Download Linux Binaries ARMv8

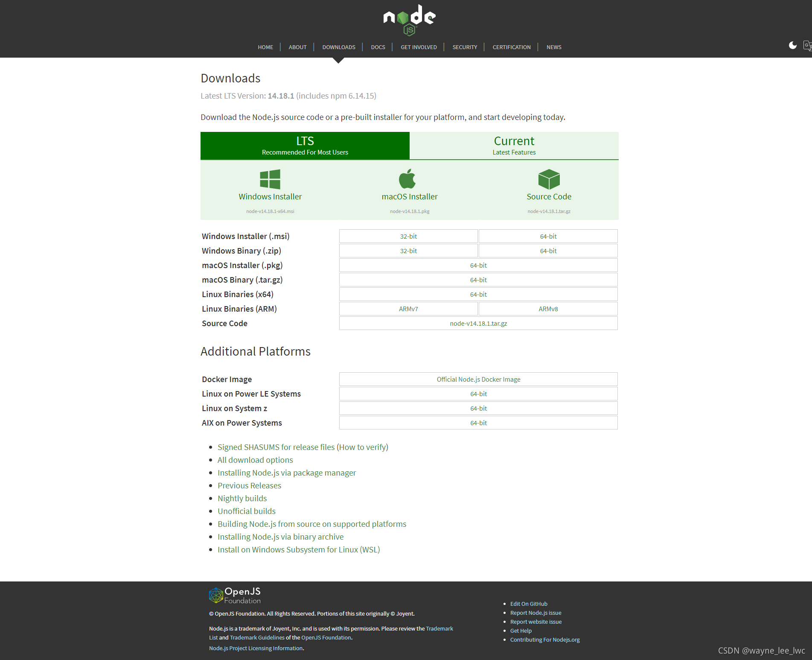[x=548, y=309]
